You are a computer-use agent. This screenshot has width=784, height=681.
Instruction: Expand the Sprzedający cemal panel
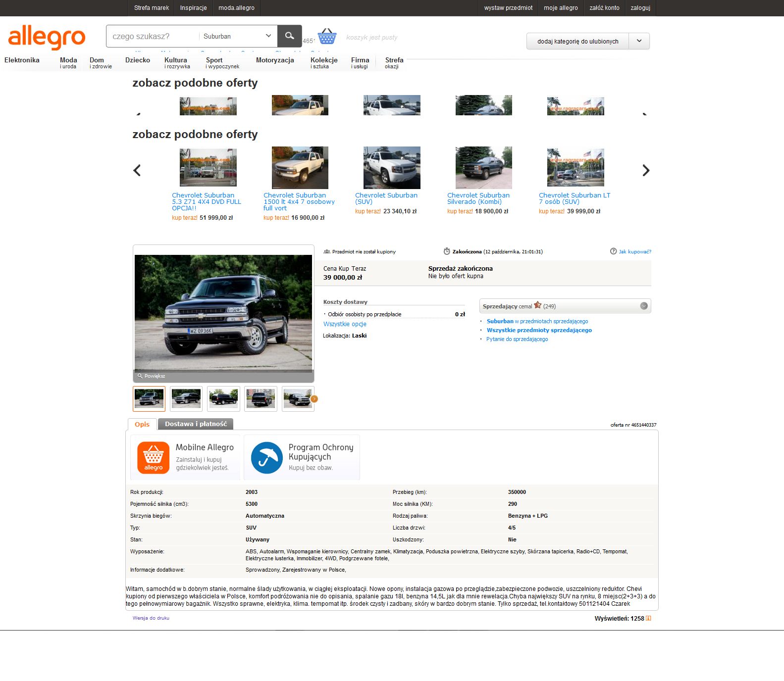(x=644, y=306)
